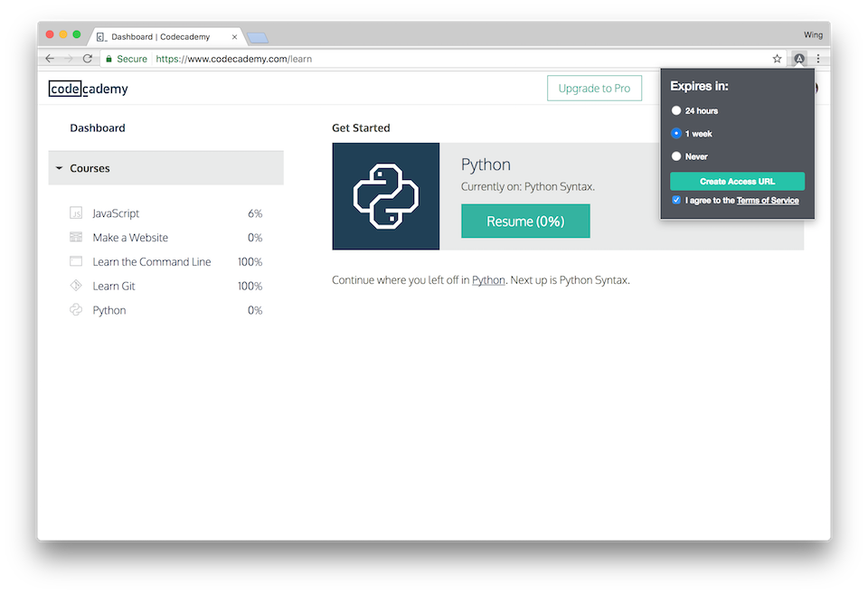The height and width of the screenshot is (594, 868).
Task: Click the Wing profile name in title bar
Action: point(813,35)
